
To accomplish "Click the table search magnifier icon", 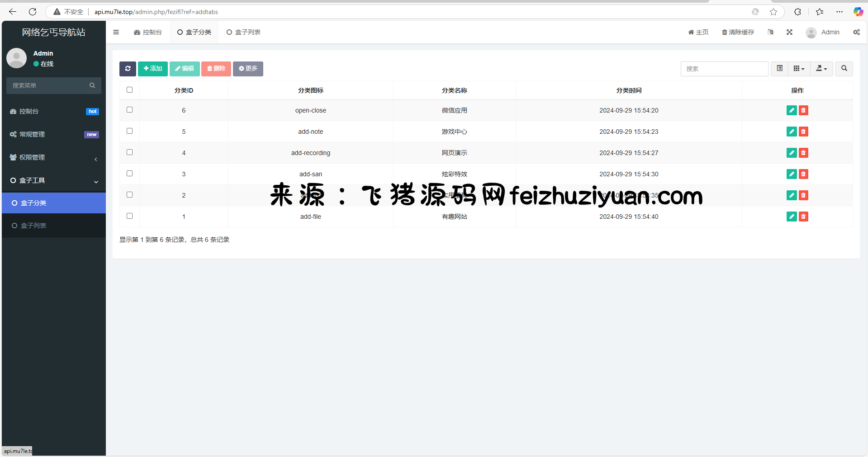I will click(844, 69).
